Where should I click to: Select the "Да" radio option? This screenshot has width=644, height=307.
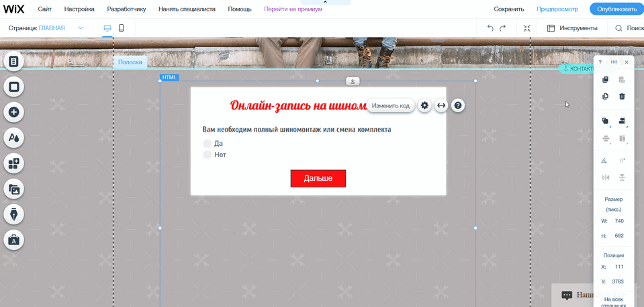point(208,144)
